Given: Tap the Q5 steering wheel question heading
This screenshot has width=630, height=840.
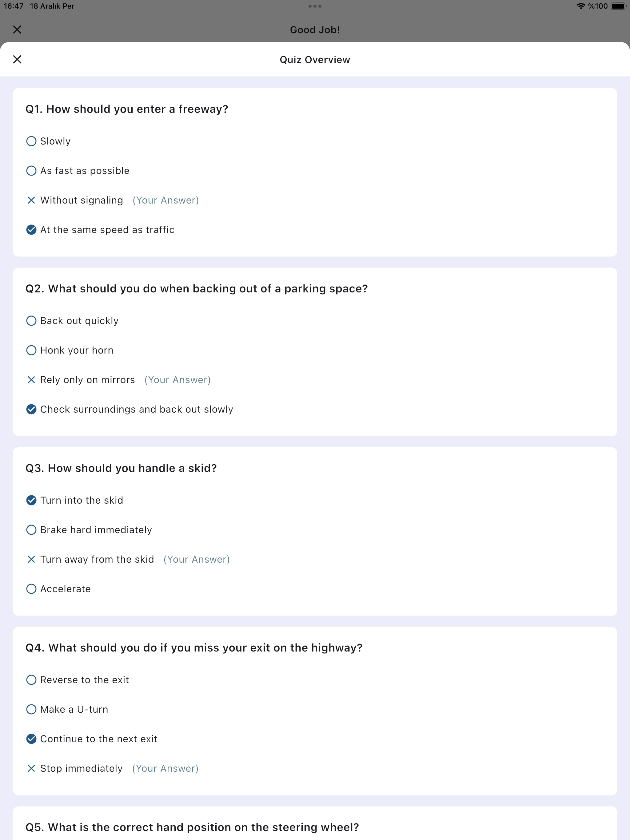Looking at the screenshot, I should (192, 827).
